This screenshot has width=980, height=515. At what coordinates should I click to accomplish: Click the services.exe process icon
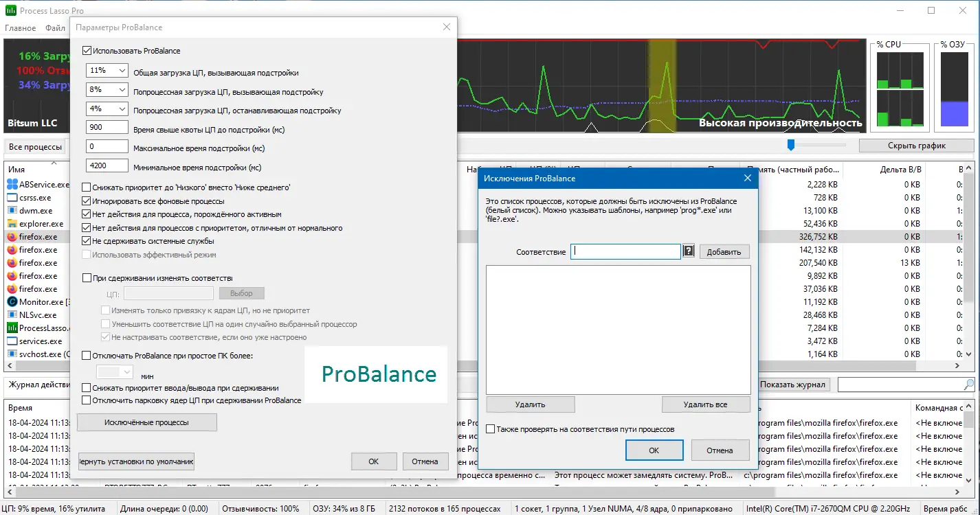click(12, 341)
